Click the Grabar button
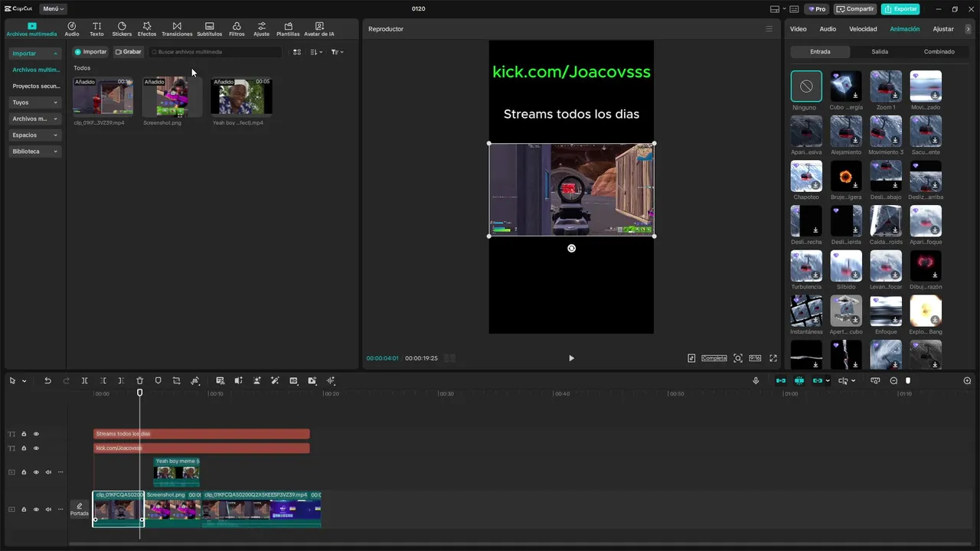 (x=128, y=52)
